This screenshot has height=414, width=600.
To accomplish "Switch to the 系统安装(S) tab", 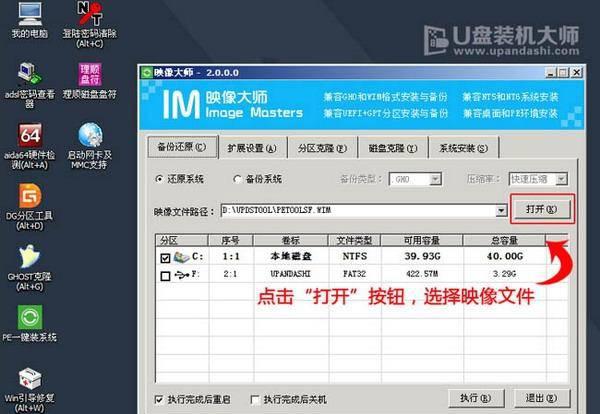I will tap(463, 148).
